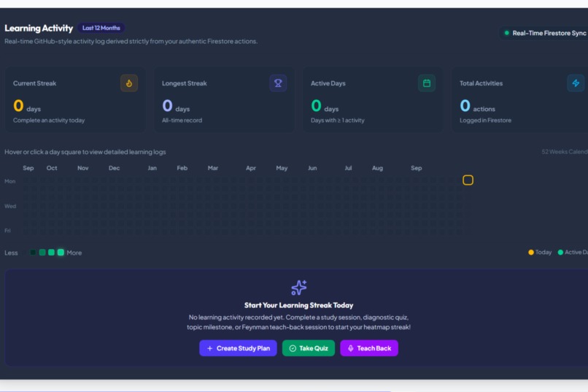Click the 'Start Your Learning Streak Today' heading

299,305
